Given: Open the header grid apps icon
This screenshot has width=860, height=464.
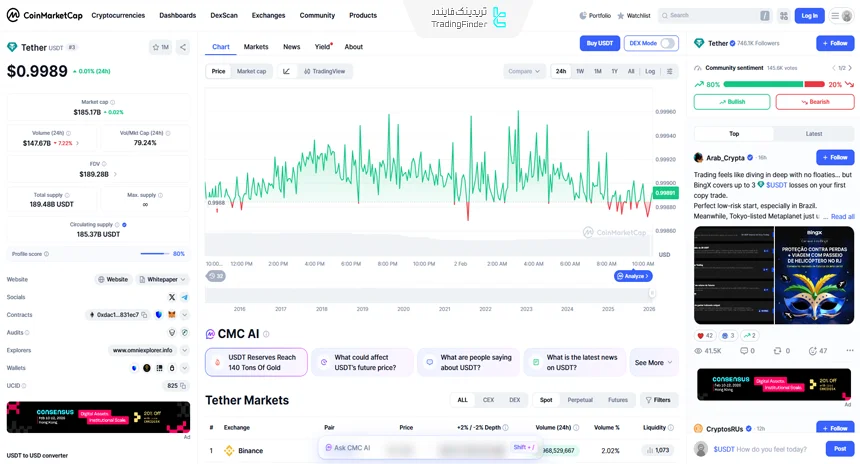Looking at the screenshot, I should pos(784,16).
